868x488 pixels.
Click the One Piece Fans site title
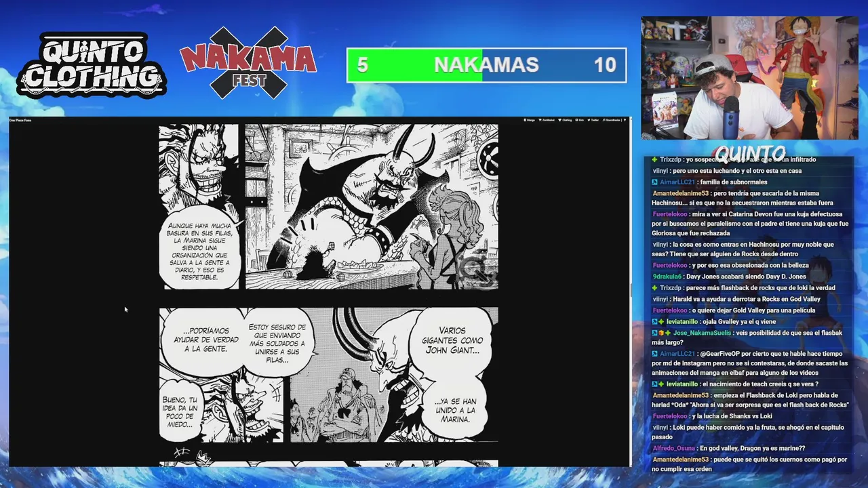pyautogui.click(x=20, y=120)
